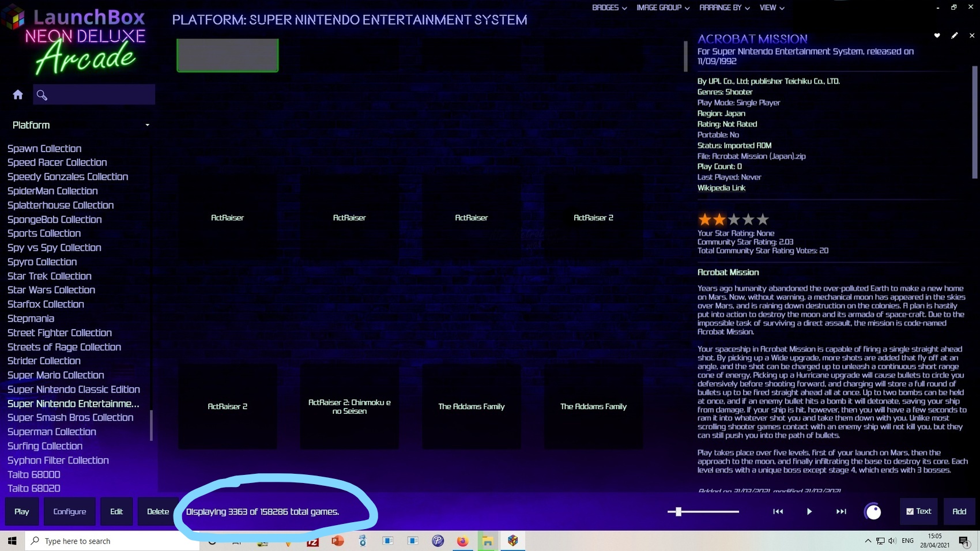Viewport: 980px width, 551px height.
Task: Open the network status tray icon
Action: click(880, 541)
